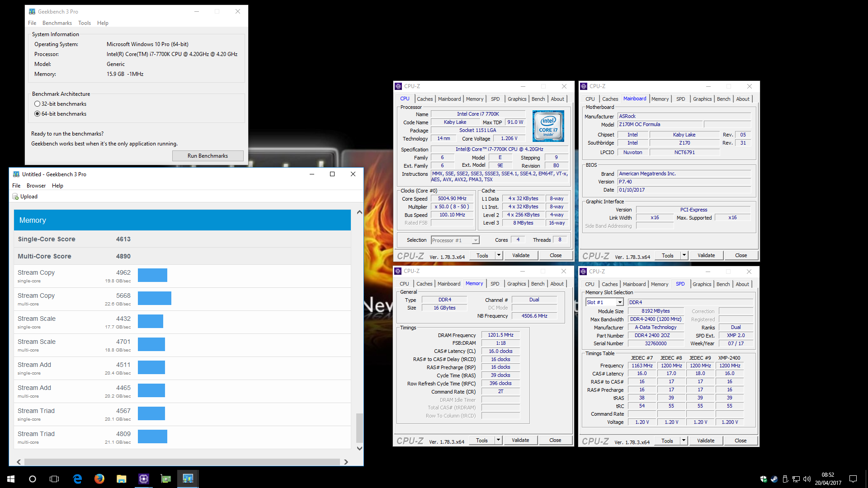Viewport: 868px width, 488px height.
Task: Click the Windows Defender shield tray icon
Action: click(x=764, y=479)
